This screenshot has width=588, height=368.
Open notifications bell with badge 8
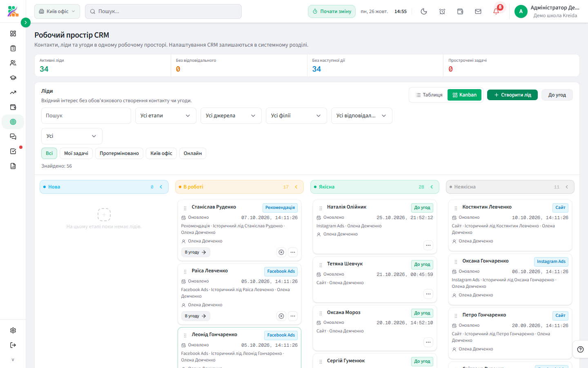coord(497,11)
